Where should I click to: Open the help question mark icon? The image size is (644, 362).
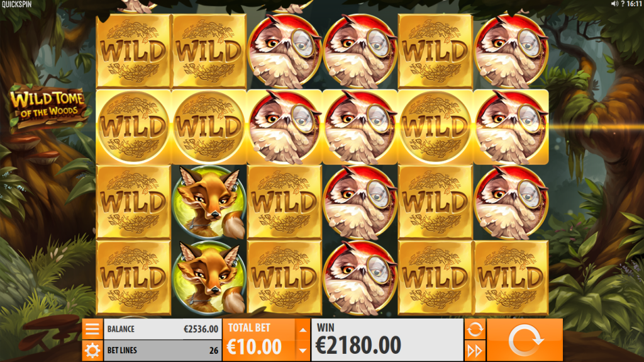click(x=623, y=4)
